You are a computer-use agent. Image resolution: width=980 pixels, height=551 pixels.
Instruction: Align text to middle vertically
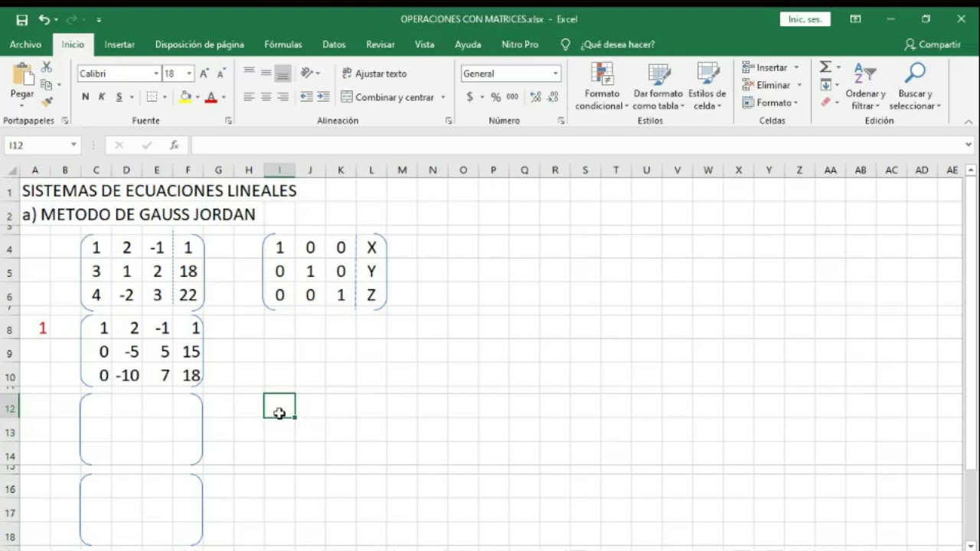(x=266, y=73)
